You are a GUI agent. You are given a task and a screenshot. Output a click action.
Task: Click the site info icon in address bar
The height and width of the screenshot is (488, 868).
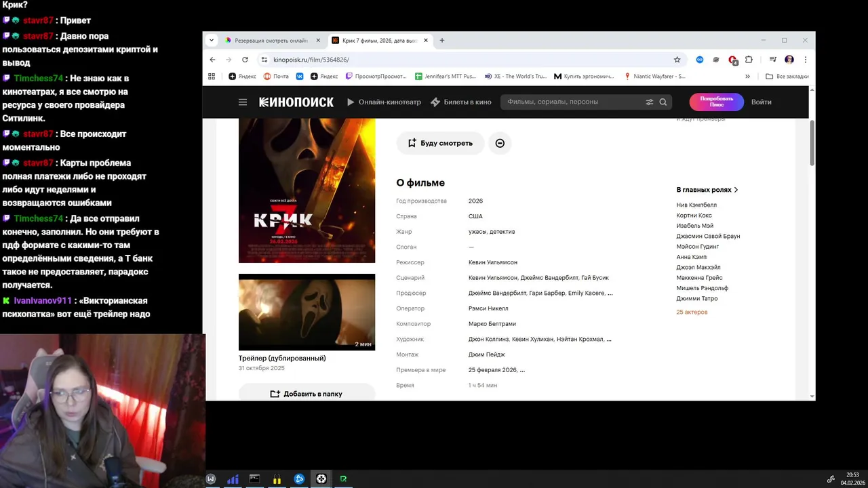264,60
